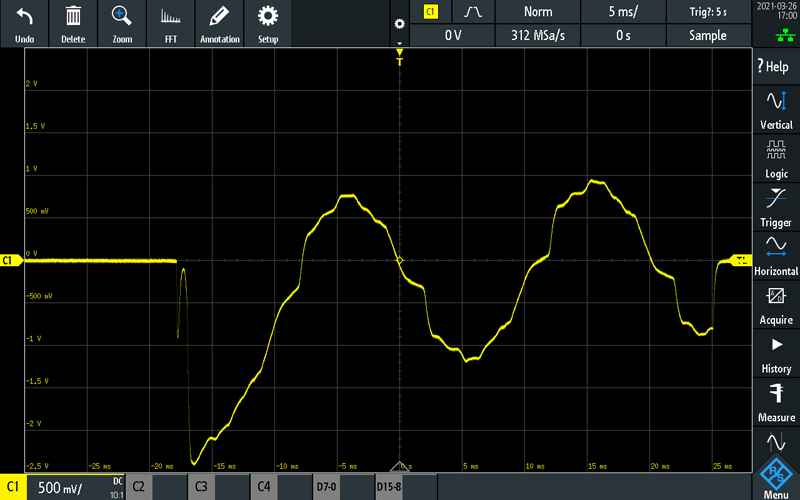Enable channel C2

pyautogui.click(x=139, y=486)
